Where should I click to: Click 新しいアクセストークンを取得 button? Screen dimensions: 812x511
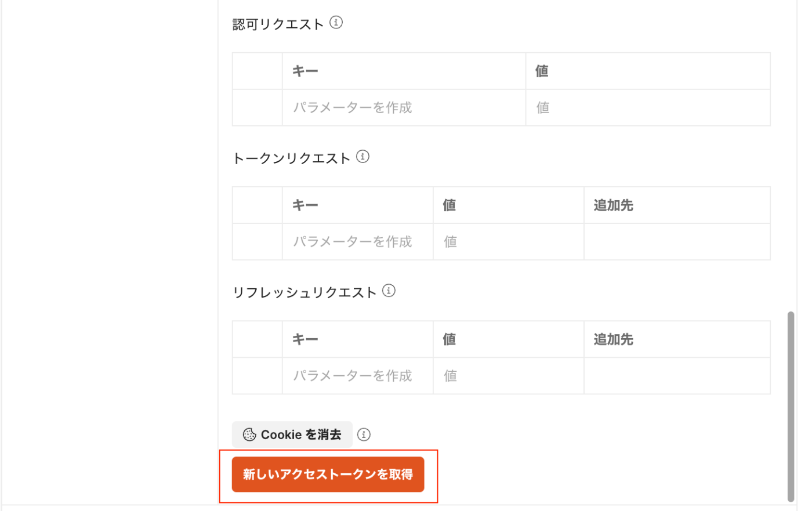pyautogui.click(x=328, y=474)
